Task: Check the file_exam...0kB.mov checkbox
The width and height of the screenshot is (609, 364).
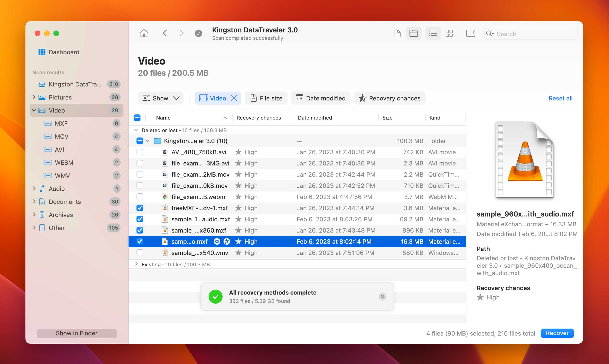Action: (140, 186)
